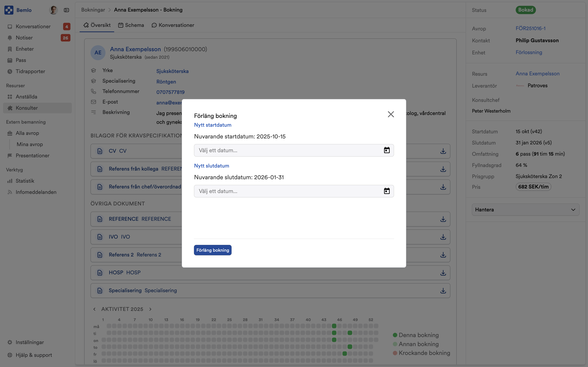Select Konsulter in the sidebar
The height and width of the screenshot is (367, 588).
coord(37,108)
